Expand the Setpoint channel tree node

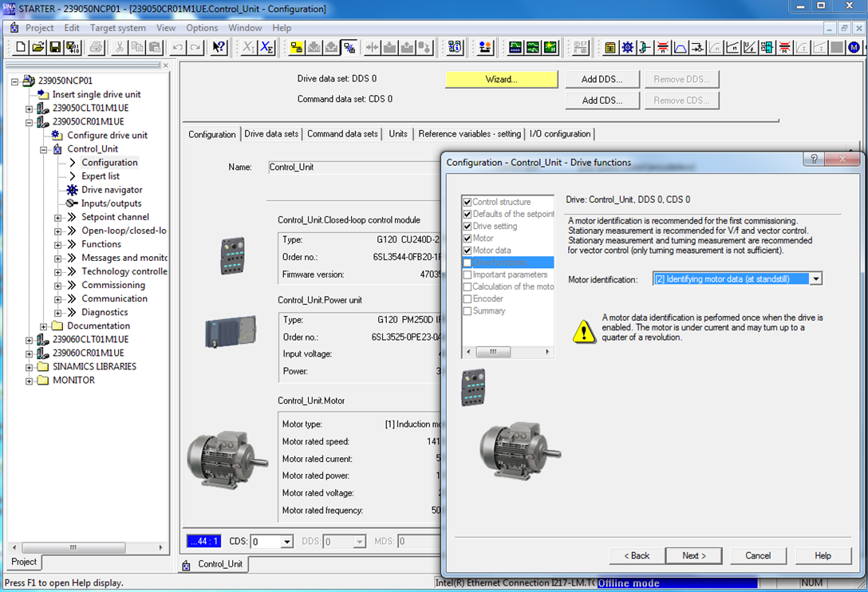click(x=58, y=217)
